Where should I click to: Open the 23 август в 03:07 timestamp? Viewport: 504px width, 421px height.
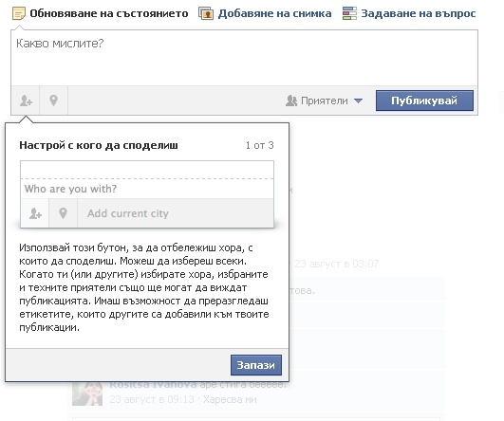[337, 264]
